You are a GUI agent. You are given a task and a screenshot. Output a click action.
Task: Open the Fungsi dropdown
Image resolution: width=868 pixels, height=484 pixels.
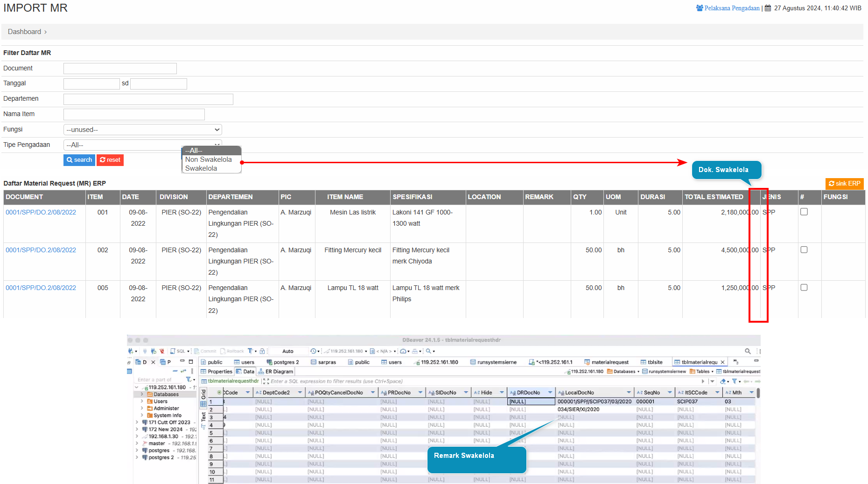pos(142,130)
